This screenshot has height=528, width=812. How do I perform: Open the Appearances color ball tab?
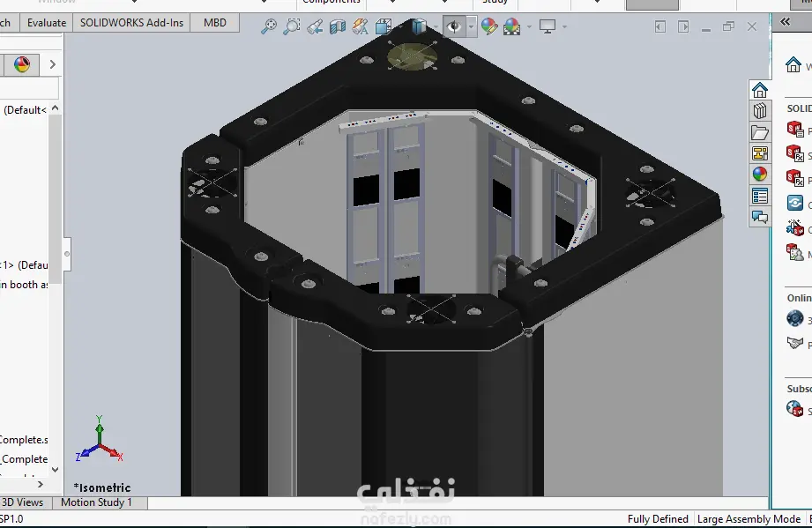pyautogui.click(x=760, y=175)
